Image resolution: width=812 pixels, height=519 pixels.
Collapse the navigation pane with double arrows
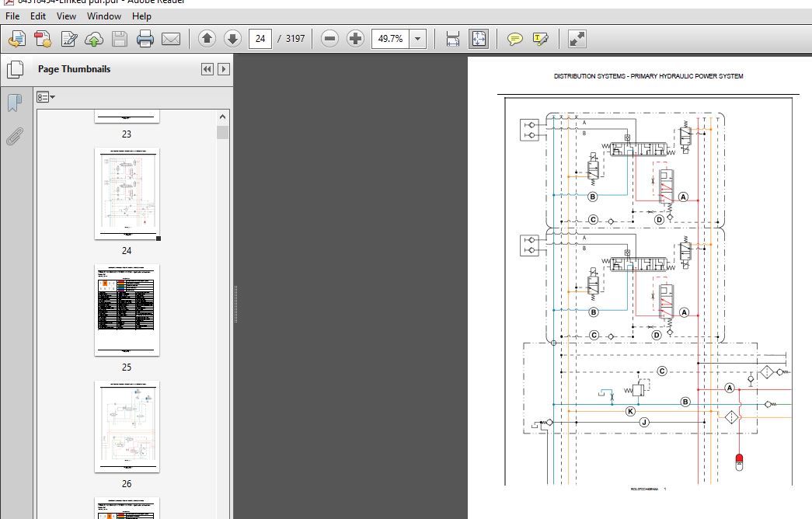[207, 69]
